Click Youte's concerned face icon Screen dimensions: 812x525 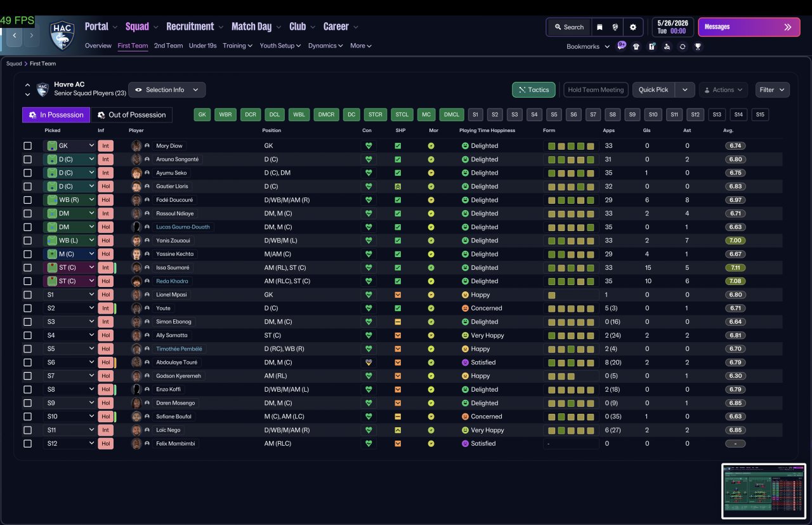465,309
